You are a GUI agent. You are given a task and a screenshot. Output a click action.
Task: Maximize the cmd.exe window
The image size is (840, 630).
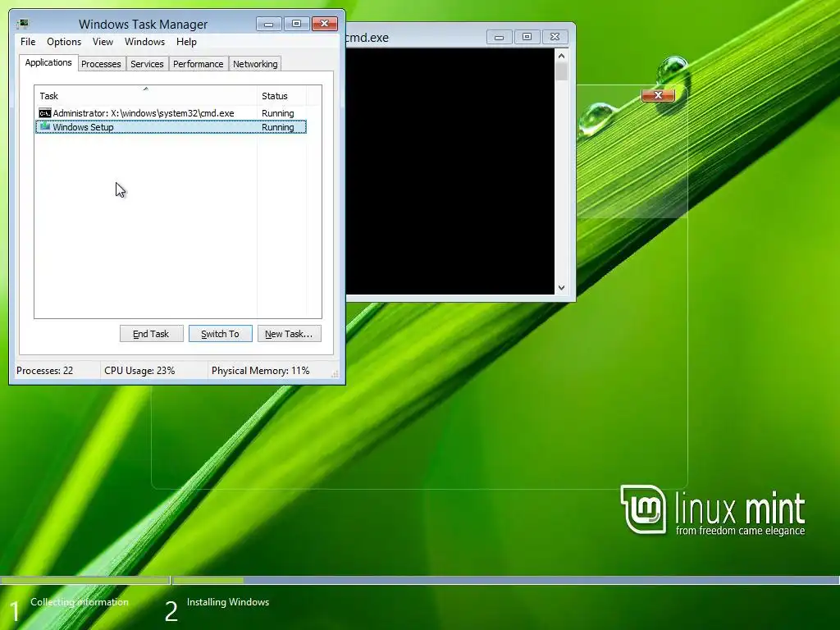coord(527,37)
